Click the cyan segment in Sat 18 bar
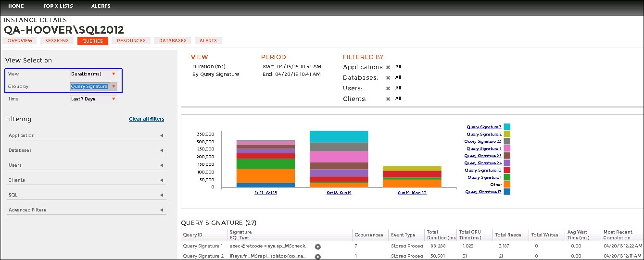 pos(339,136)
